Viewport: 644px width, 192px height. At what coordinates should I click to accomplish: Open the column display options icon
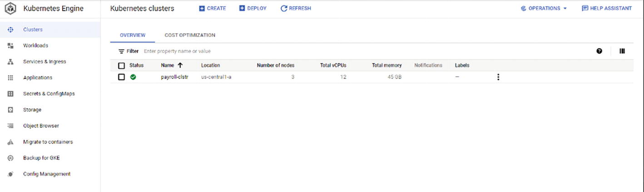(x=622, y=51)
